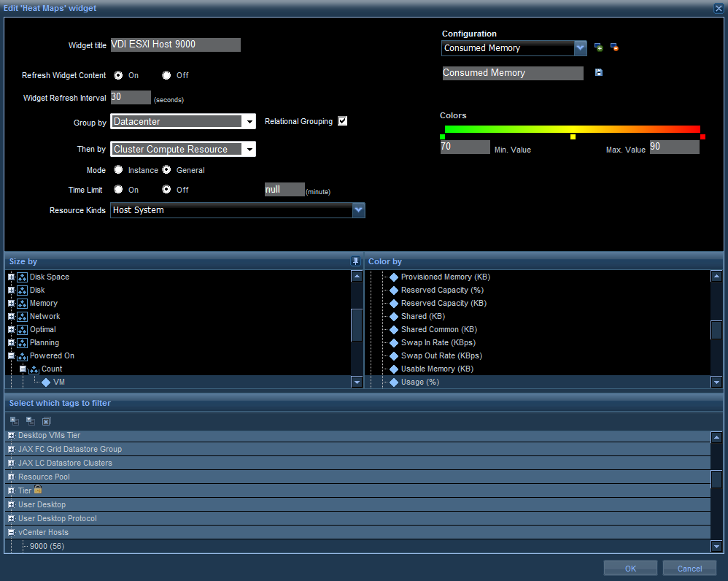Select Usage (%) in Color by list

(419, 382)
